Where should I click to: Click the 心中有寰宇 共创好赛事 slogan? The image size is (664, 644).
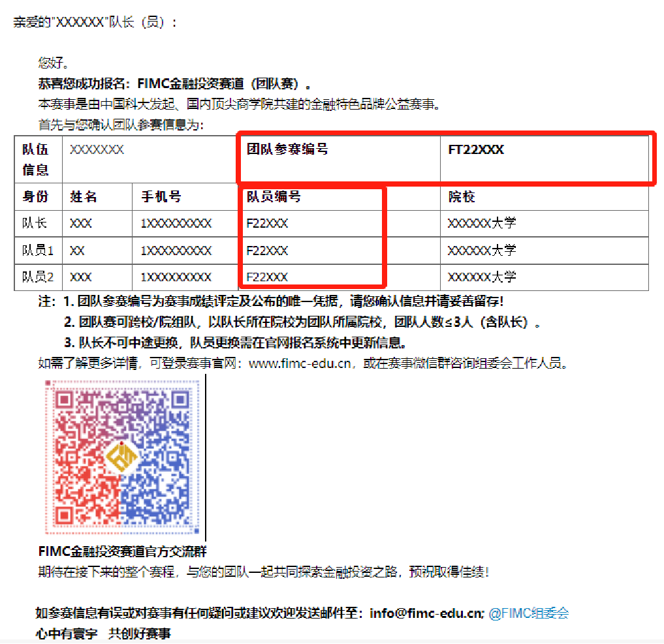[103, 634]
